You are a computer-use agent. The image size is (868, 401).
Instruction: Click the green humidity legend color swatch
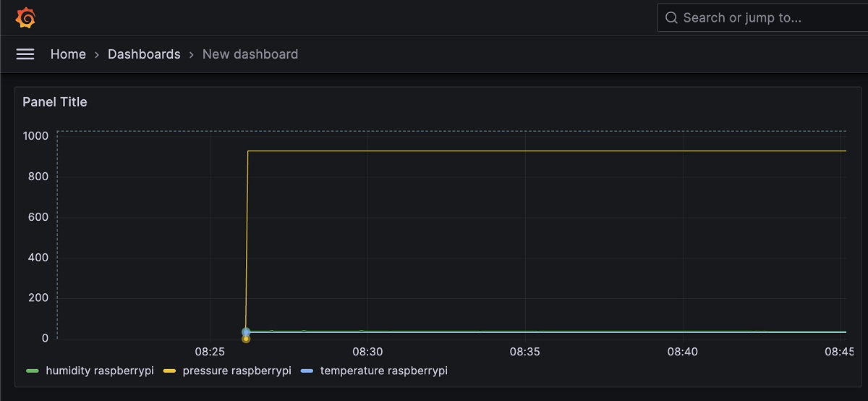[32, 371]
